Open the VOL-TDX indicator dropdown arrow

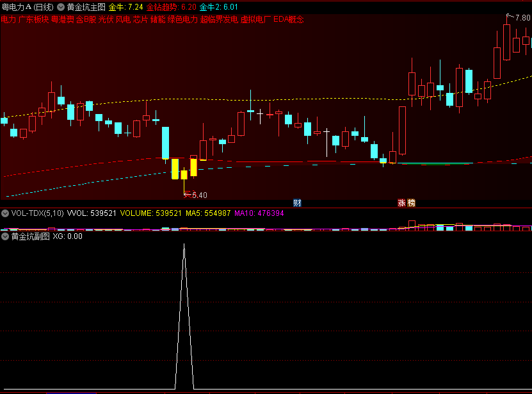[x=5, y=213]
